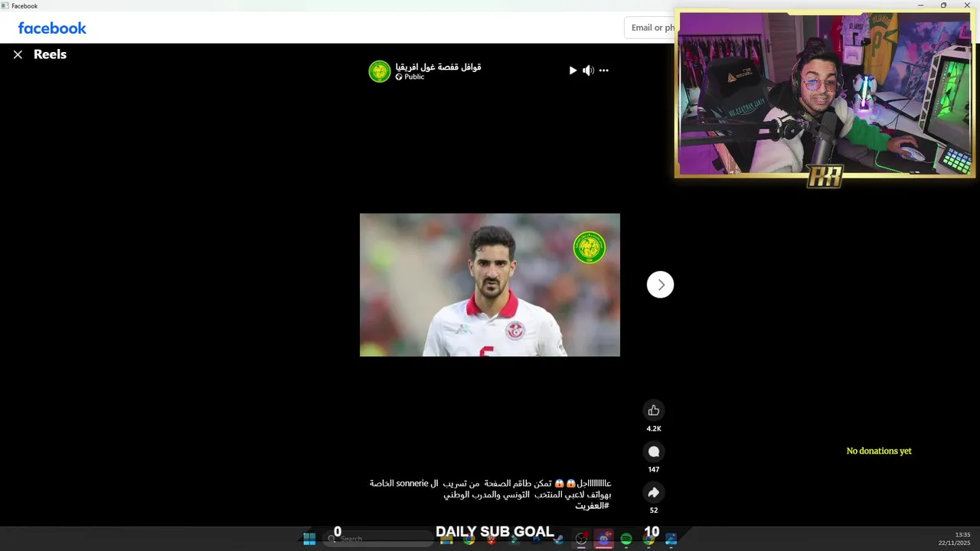This screenshot has width=980, height=551.
Task: Click the 4.2K likes count
Action: coord(654,429)
